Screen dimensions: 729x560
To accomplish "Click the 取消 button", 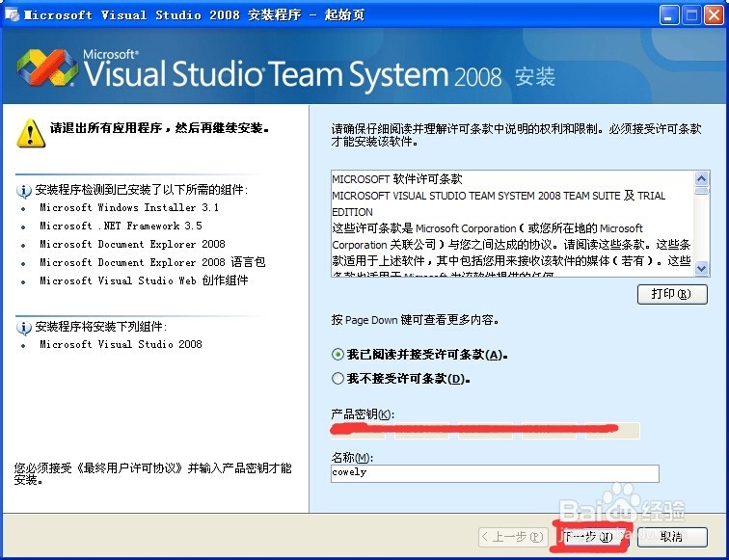I will point(672,537).
